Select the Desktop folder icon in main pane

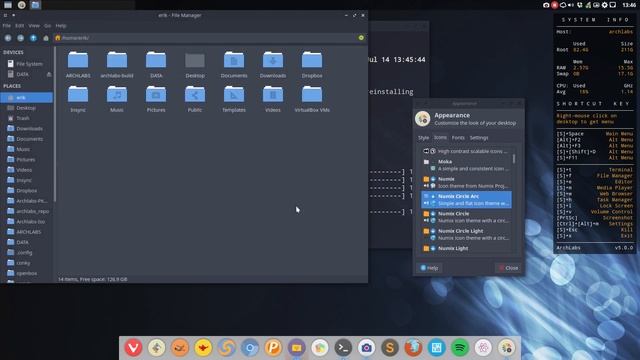click(x=195, y=60)
